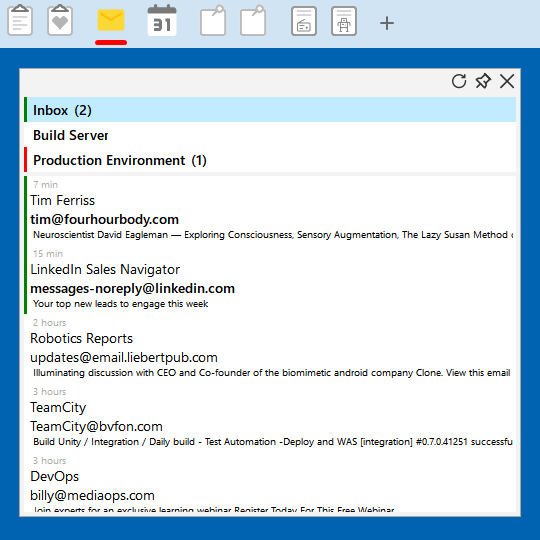The width and height of the screenshot is (540, 540).
Task: Open the Neuroscientist David Eagleman subject line
Action: tap(273, 235)
